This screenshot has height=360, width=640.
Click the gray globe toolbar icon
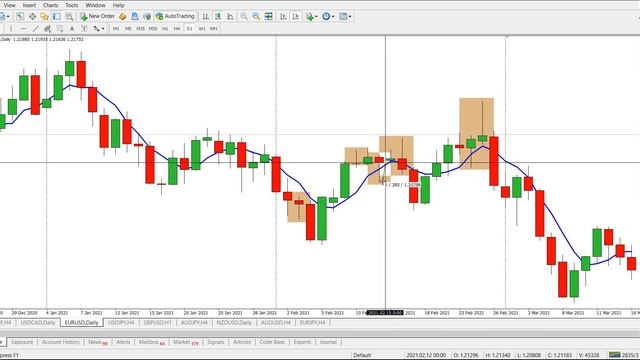click(x=147, y=16)
